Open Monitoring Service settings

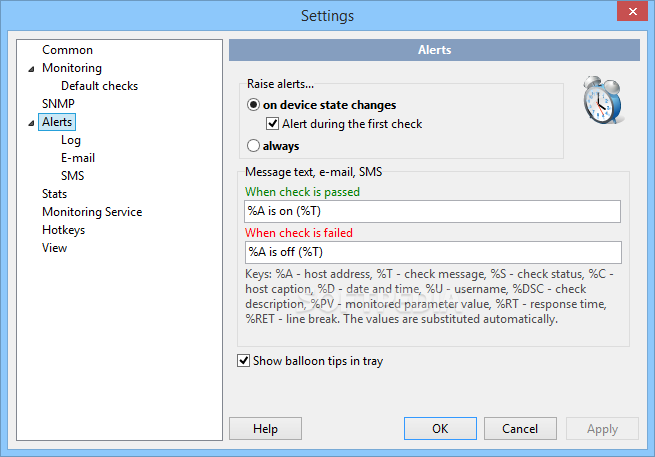92,212
